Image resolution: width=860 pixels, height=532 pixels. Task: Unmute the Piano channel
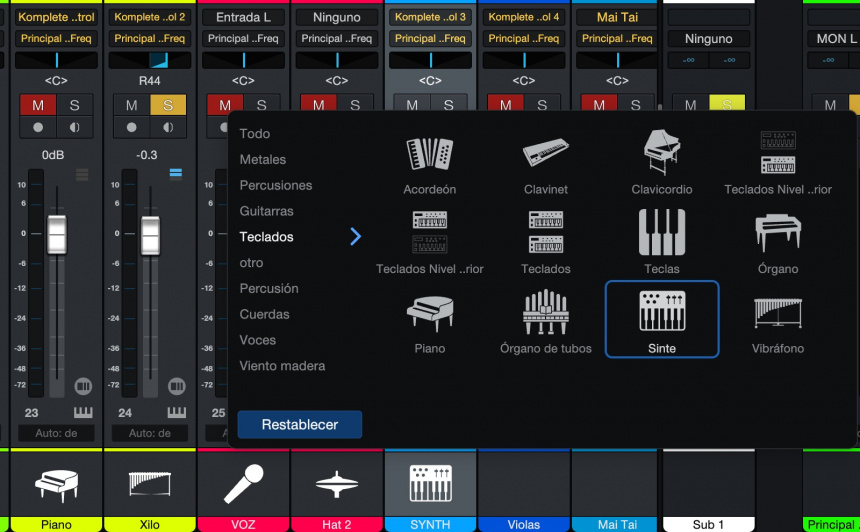(x=38, y=105)
